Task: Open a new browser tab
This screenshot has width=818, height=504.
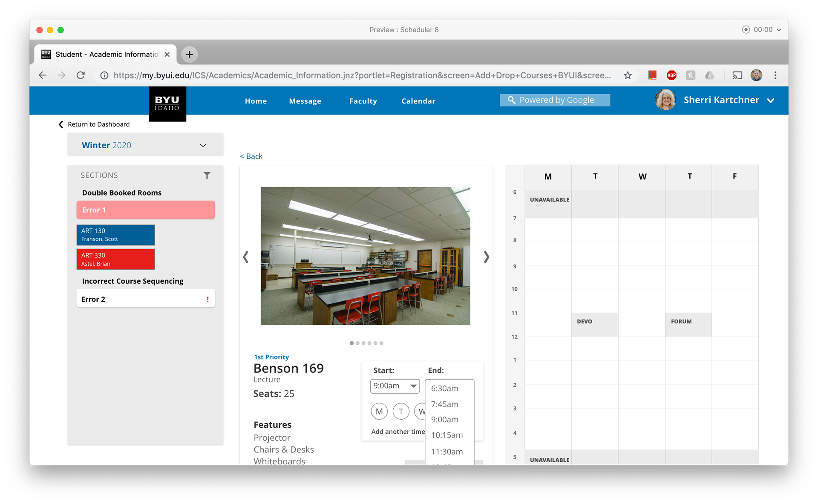Action: 190,54
